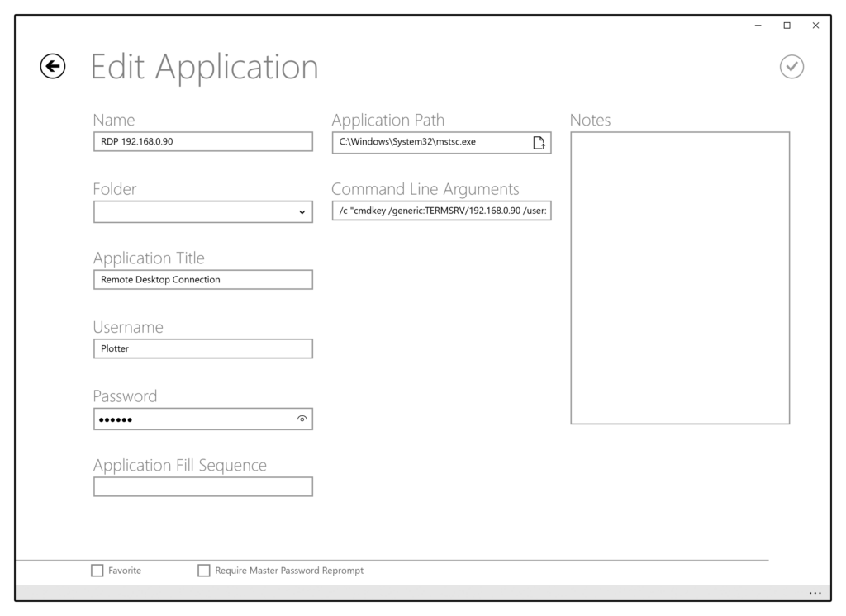Check Require Master Password Reprompt
Viewport: 846px width, 616px height.
(x=204, y=571)
